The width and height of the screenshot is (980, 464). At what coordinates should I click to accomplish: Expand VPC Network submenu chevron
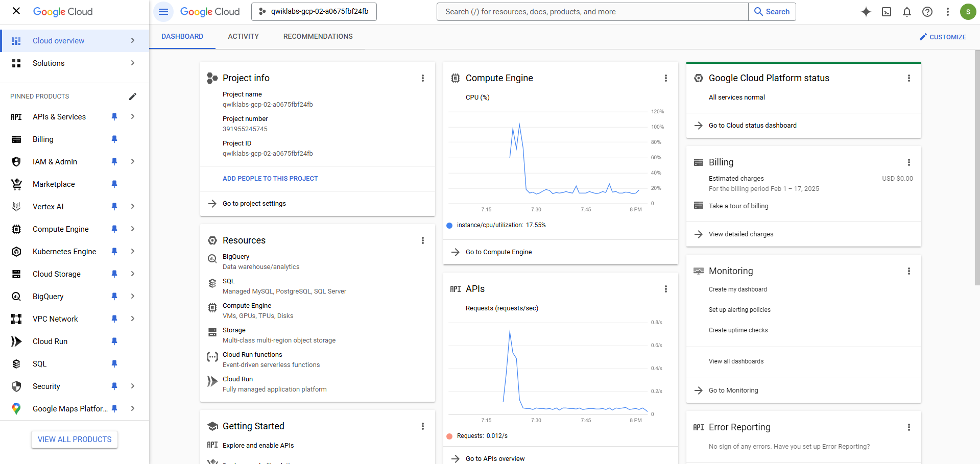coord(133,319)
